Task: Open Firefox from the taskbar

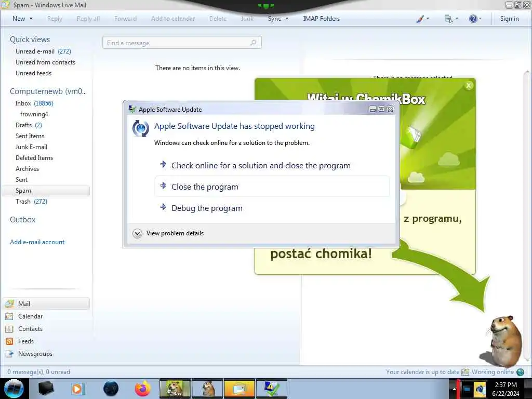Action: coord(142,389)
